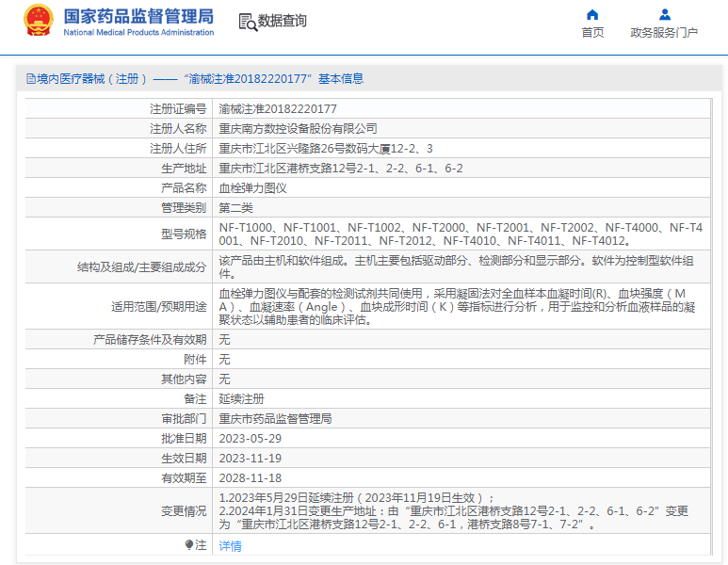
Task: Select 无 value in 其他内容 row
Action: pyautogui.click(x=225, y=379)
